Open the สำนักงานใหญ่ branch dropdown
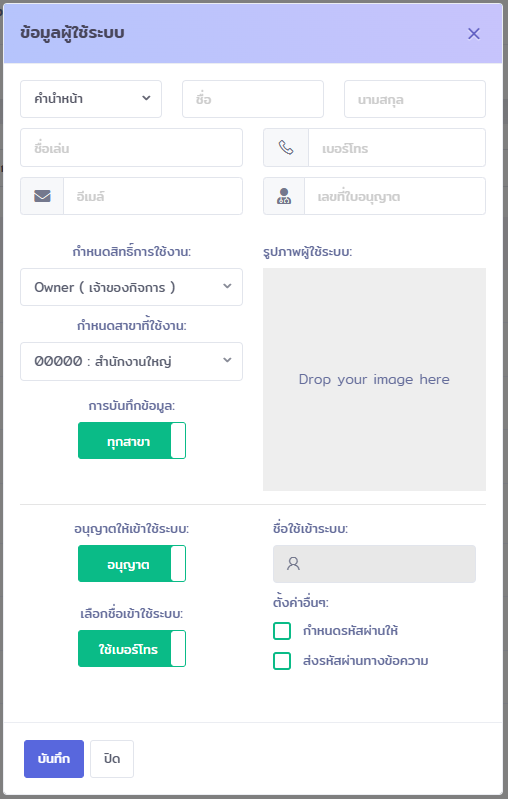The height and width of the screenshot is (799, 508). point(131,361)
